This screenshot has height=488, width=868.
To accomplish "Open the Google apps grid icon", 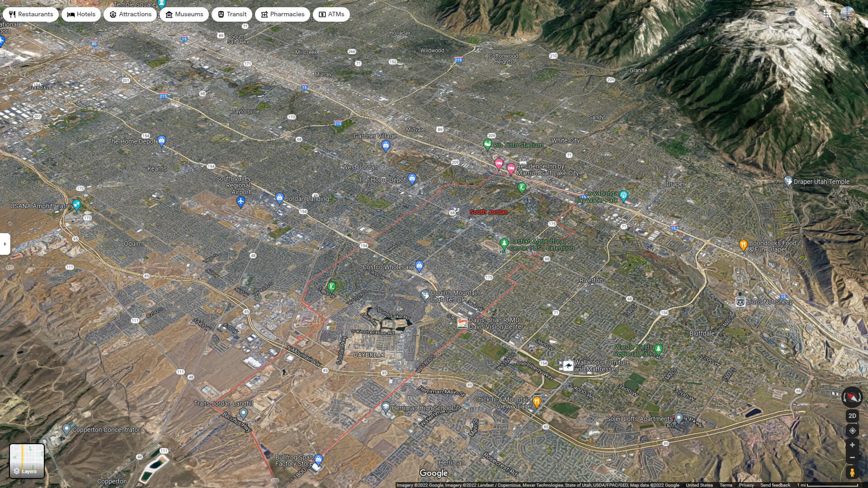I will tap(827, 14).
